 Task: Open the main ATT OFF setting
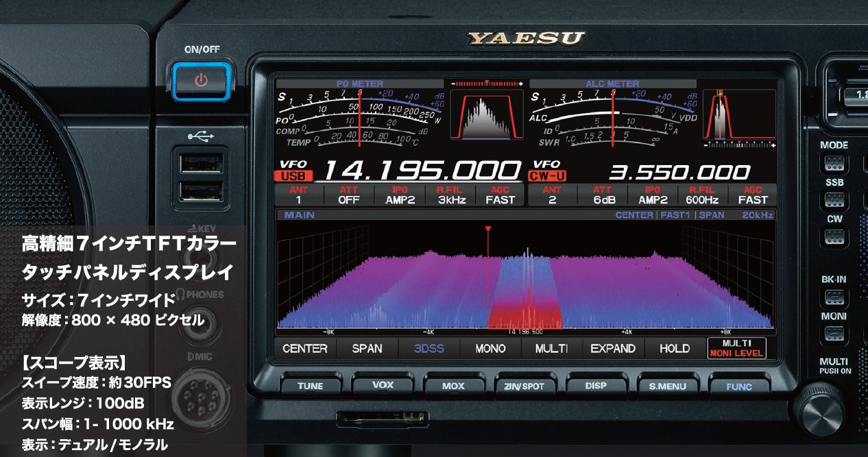pyautogui.click(x=348, y=195)
